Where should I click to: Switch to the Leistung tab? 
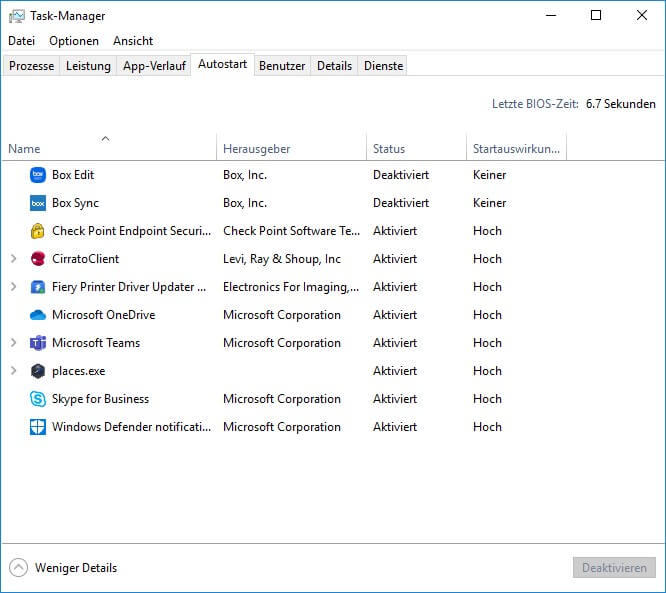tap(88, 66)
